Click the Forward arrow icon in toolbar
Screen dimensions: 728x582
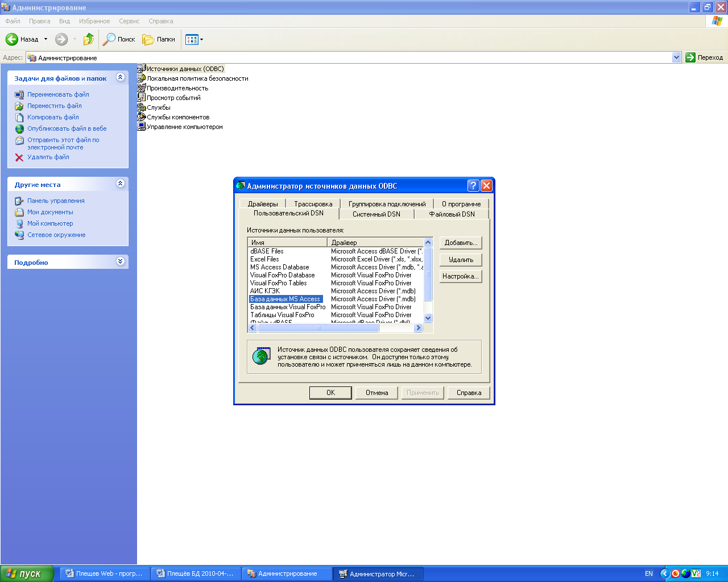(x=61, y=39)
